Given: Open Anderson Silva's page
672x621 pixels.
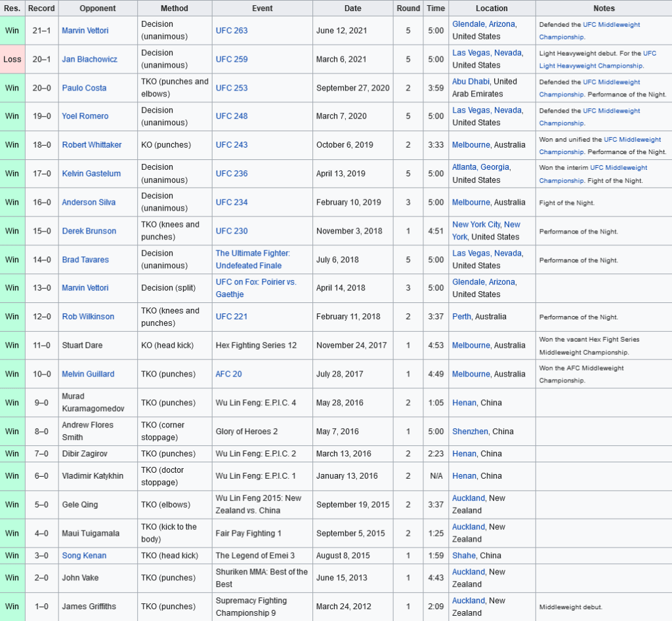Looking at the screenshot, I should [89, 202].
